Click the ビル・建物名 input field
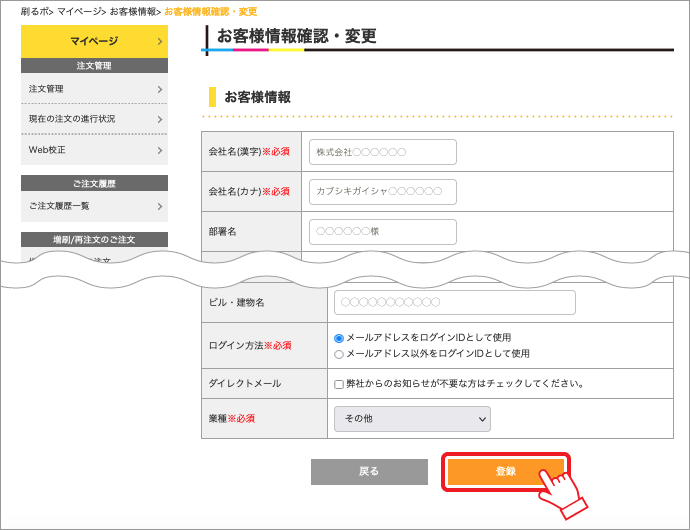This screenshot has height=530, width=690. click(455, 302)
